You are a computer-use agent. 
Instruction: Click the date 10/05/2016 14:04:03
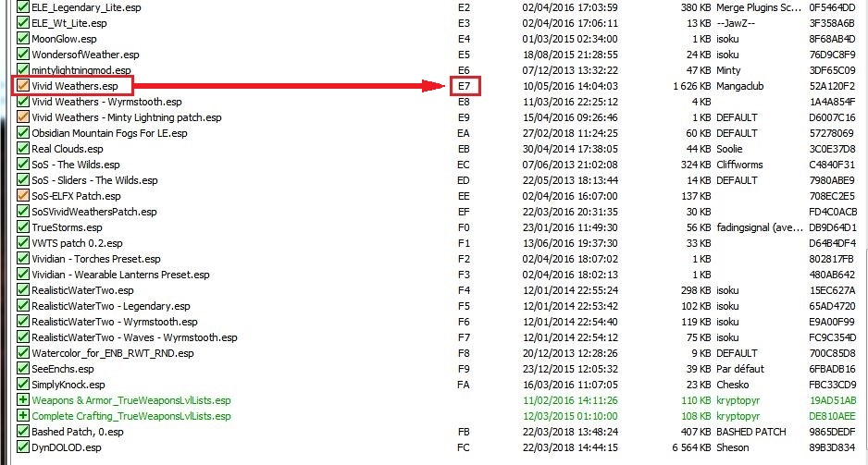tap(570, 86)
